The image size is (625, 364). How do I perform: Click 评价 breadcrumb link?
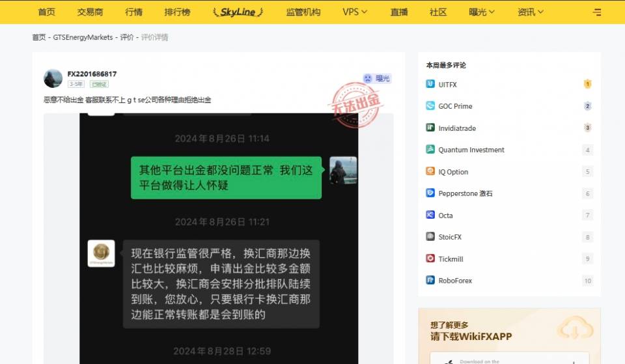pos(127,37)
